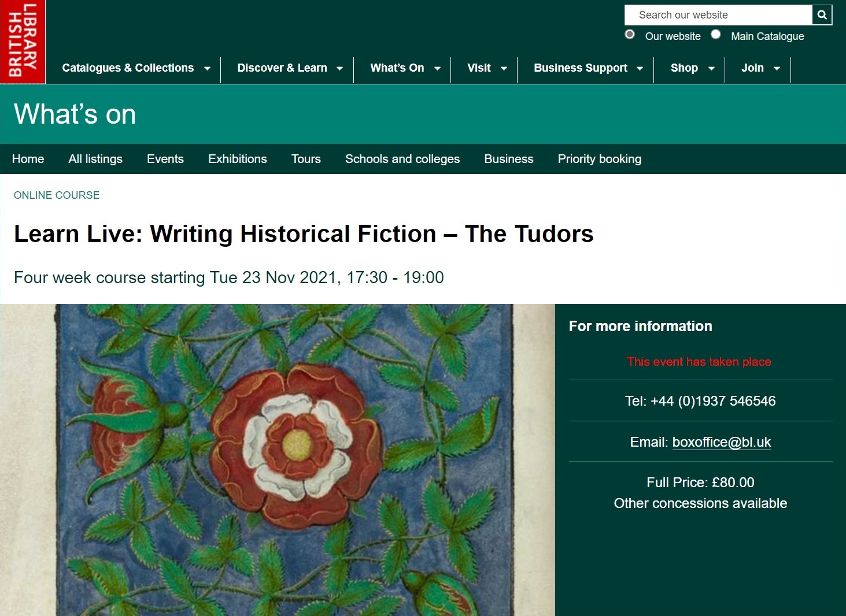Image resolution: width=846 pixels, height=616 pixels.
Task: Open the Priority booking page
Action: point(599,159)
